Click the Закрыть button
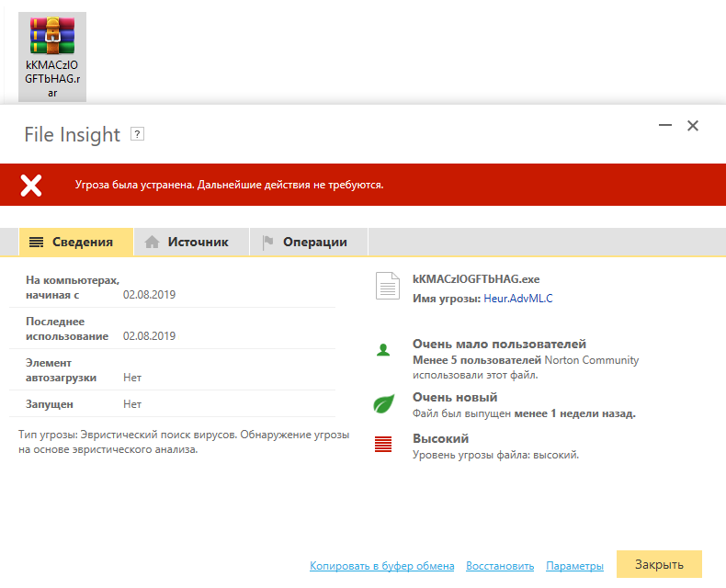The width and height of the screenshot is (726, 588). coord(659,564)
